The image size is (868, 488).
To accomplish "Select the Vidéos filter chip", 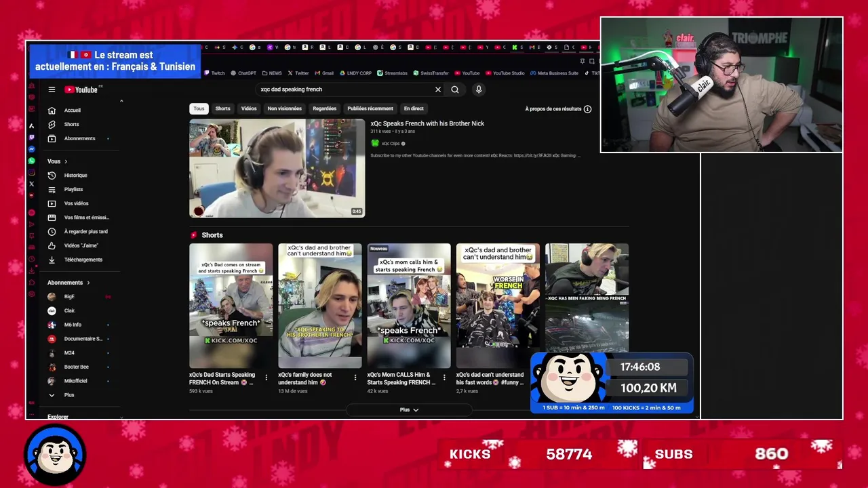I will tap(249, 108).
